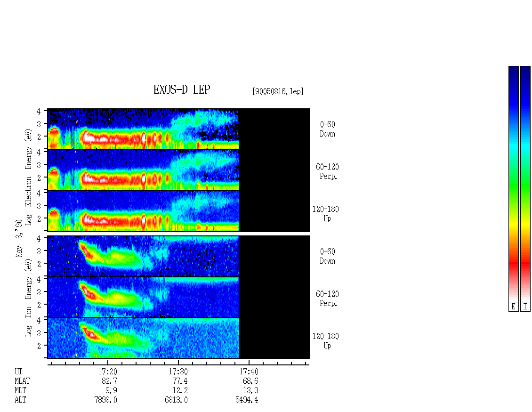The width and height of the screenshot is (532, 412).
Task: Click the 17:20 UT time label
Action: 107,372
